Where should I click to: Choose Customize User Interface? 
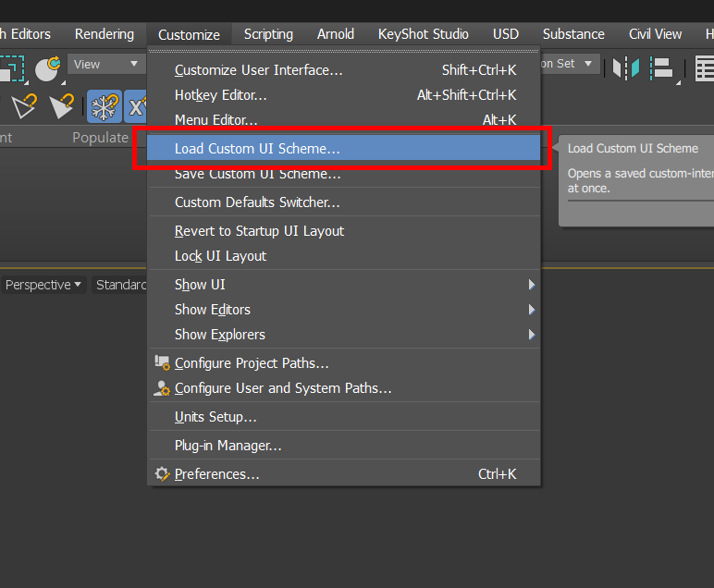coord(344,70)
